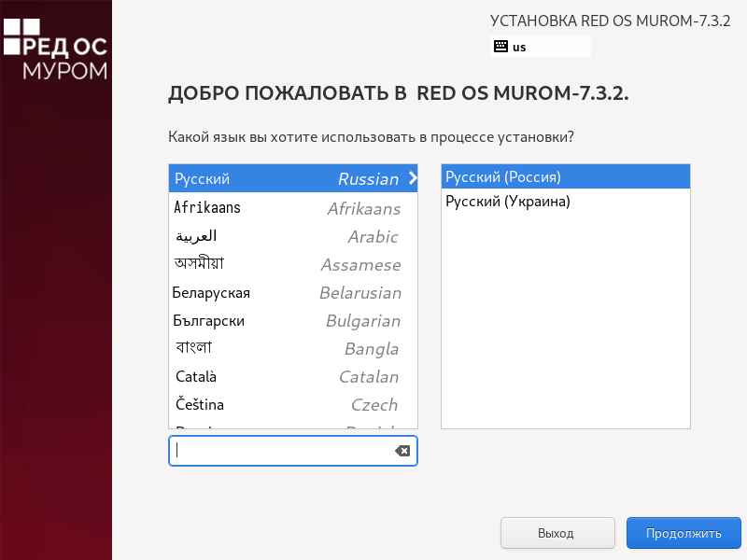The image size is (747, 560).
Task: Click inside the language search box
Action: (280, 451)
